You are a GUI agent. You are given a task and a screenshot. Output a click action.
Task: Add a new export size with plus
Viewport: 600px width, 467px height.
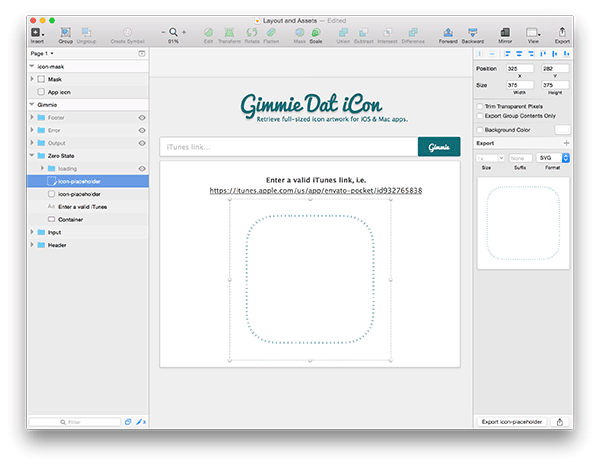point(566,144)
